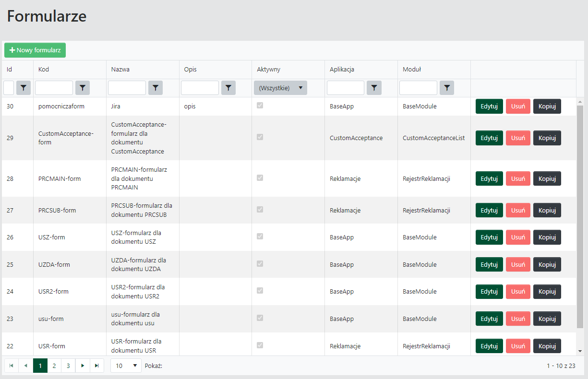The image size is (588, 379).
Task: Advance to the next page of forms
Action: [83, 366]
